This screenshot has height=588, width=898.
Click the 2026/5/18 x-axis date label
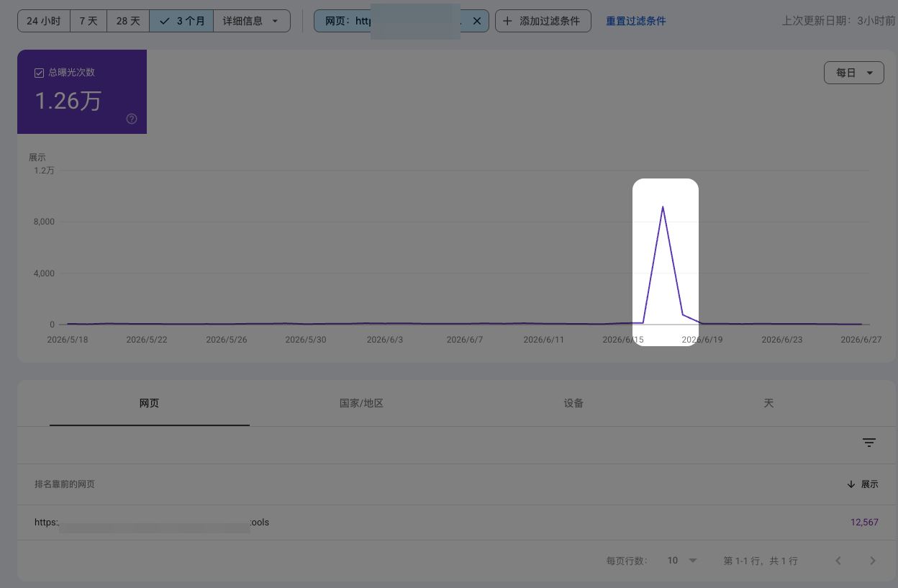point(68,339)
